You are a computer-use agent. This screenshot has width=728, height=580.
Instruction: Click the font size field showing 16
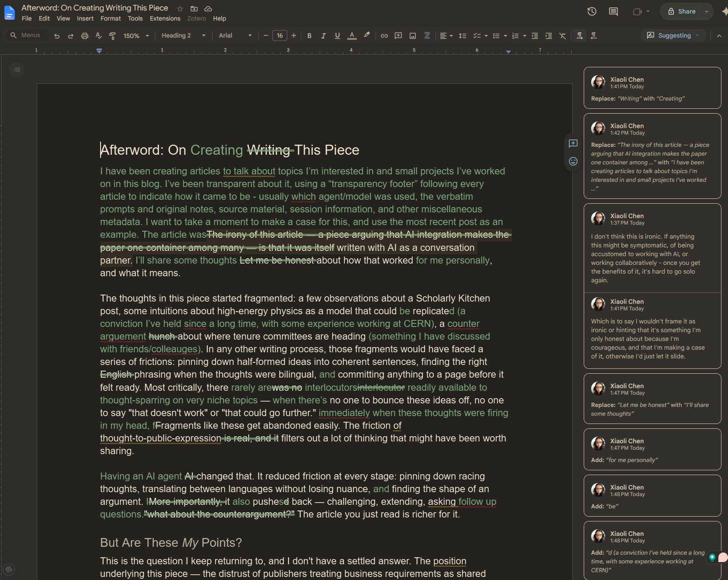click(x=280, y=35)
